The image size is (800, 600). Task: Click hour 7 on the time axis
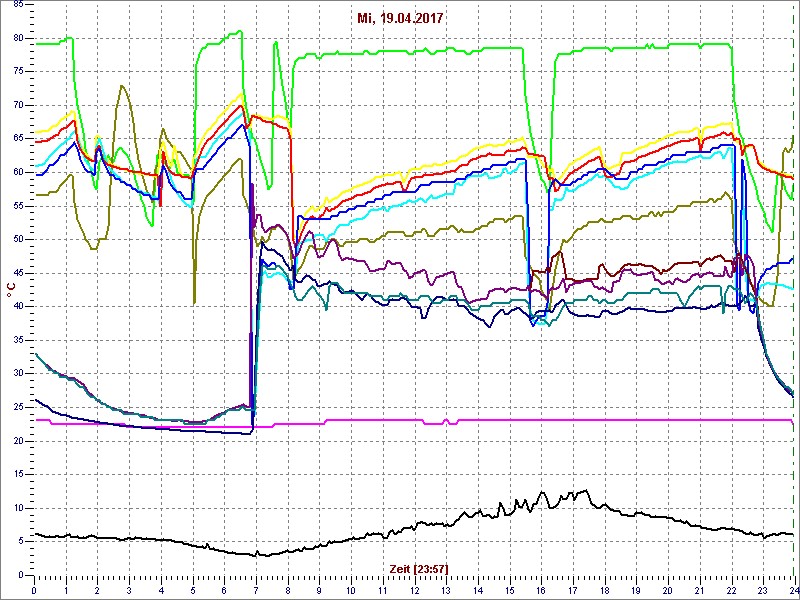pyautogui.click(x=256, y=588)
